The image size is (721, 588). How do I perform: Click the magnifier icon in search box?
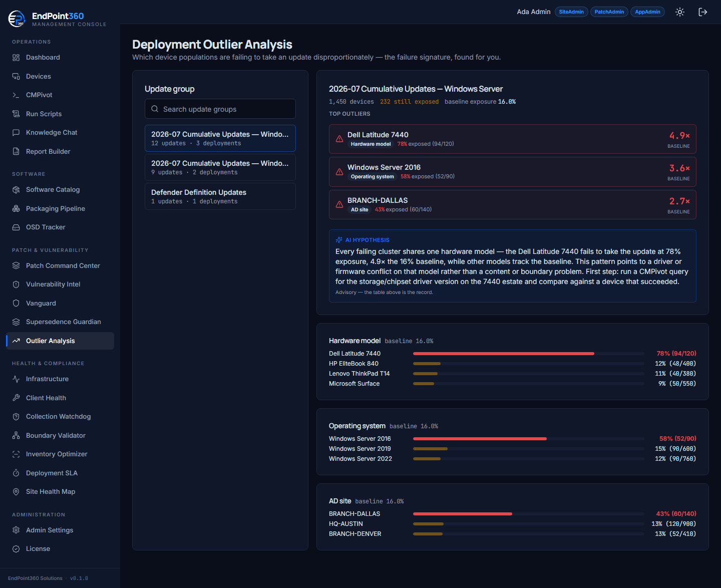click(155, 109)
